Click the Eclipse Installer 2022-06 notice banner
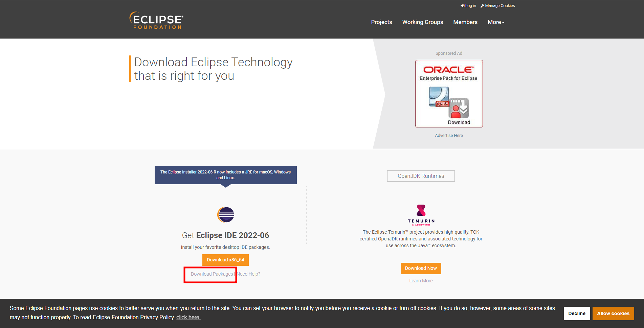The height and width of the screenshot is (328, 644). 226,175
